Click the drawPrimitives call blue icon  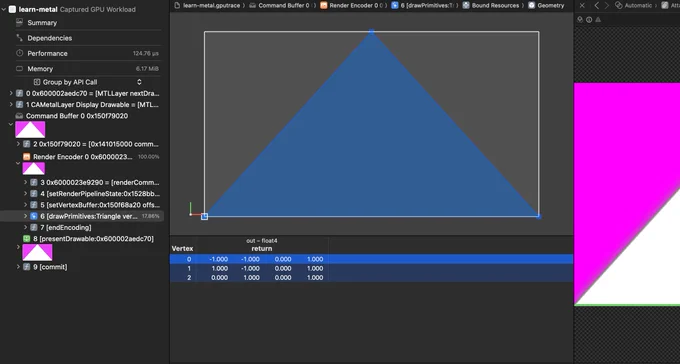point(34,216)
